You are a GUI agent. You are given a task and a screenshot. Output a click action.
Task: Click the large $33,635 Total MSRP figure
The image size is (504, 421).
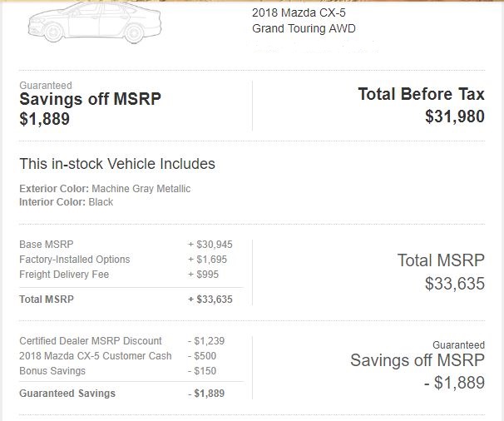coord(454,284)
